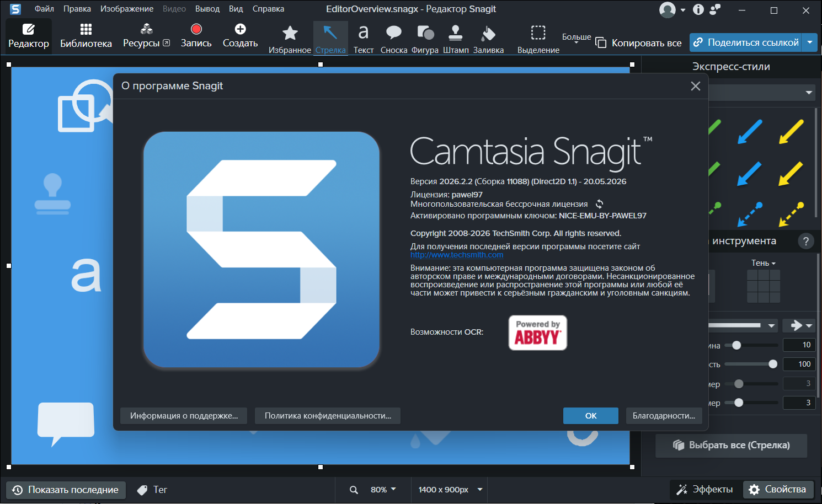This screenshot has width=822, height=504.
Task: Expand the Больше tools menu
Action: tap(577, 38)
